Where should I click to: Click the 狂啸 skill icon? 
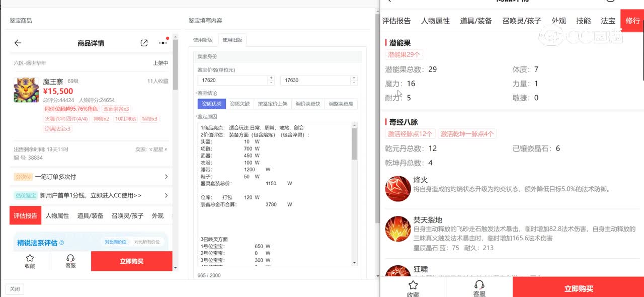point(398,271)
